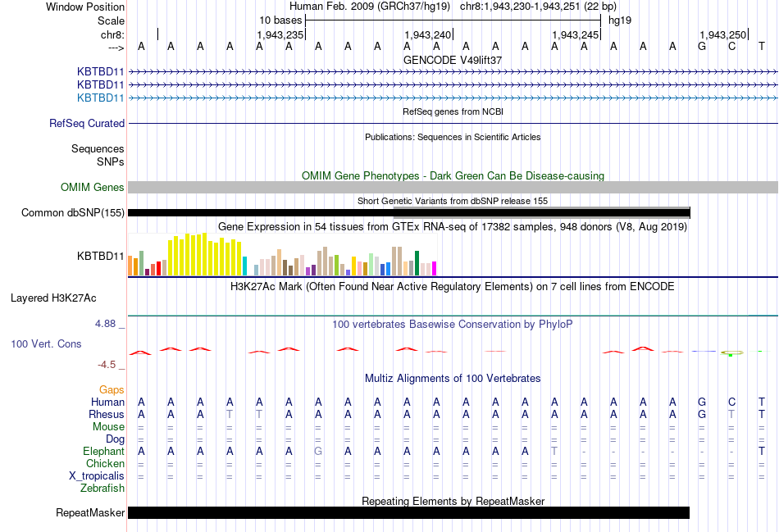Click the Zebrafish alignment row label
The height and width of the screenshot is (532, 779).
coord(102,489)
